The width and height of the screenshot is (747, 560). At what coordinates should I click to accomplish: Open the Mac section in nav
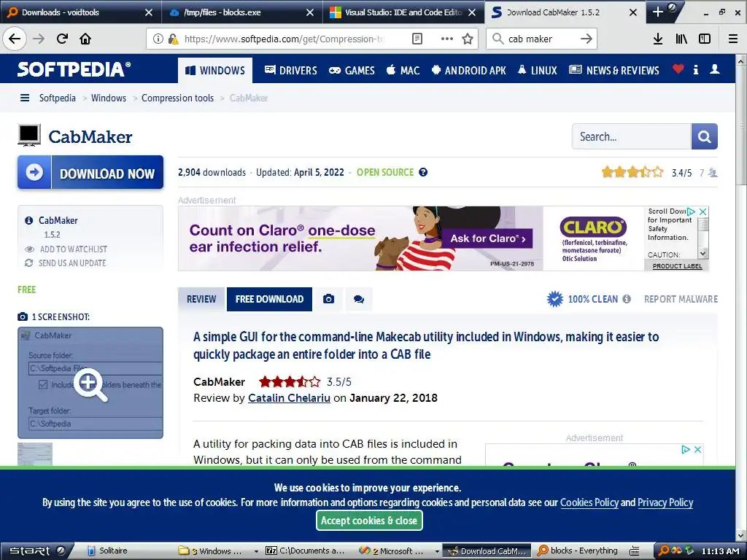[403, 71]
